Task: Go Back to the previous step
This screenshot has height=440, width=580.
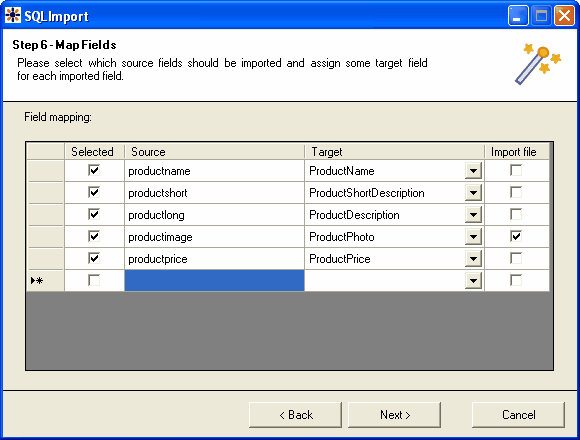Action: tap(295, 415)
